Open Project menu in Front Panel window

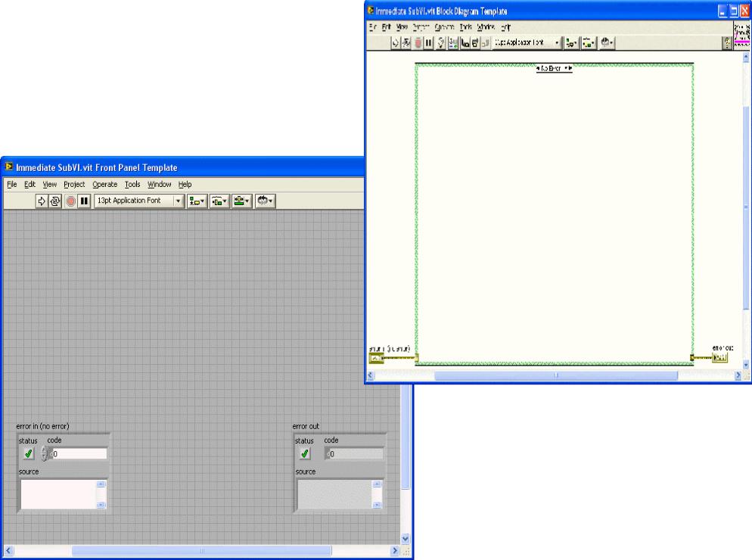coord(74,184)
